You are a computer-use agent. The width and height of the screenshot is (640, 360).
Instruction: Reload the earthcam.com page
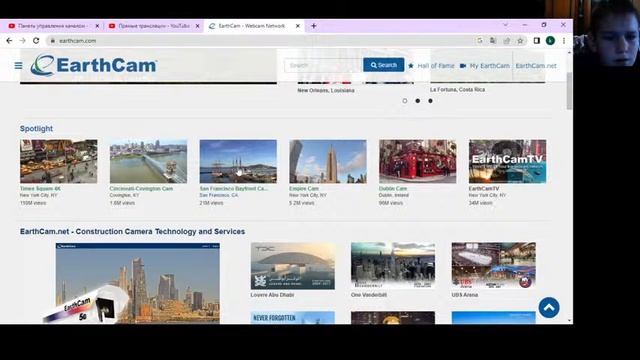(x=36, y=41)
